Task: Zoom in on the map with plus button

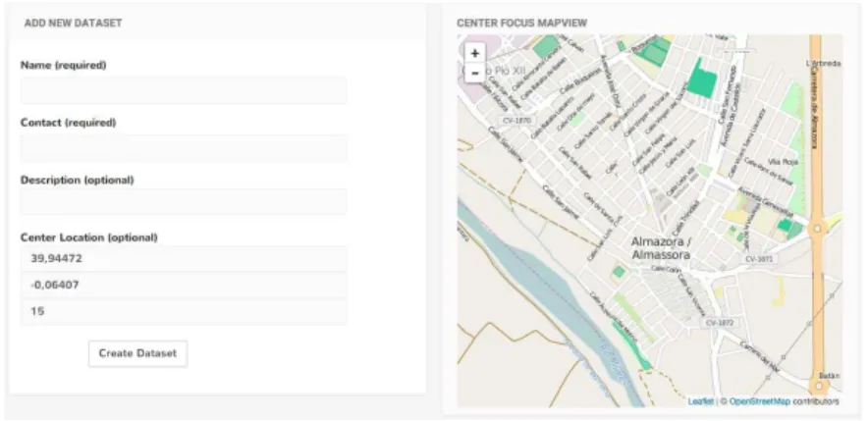Action: click(x=474, y=54)
